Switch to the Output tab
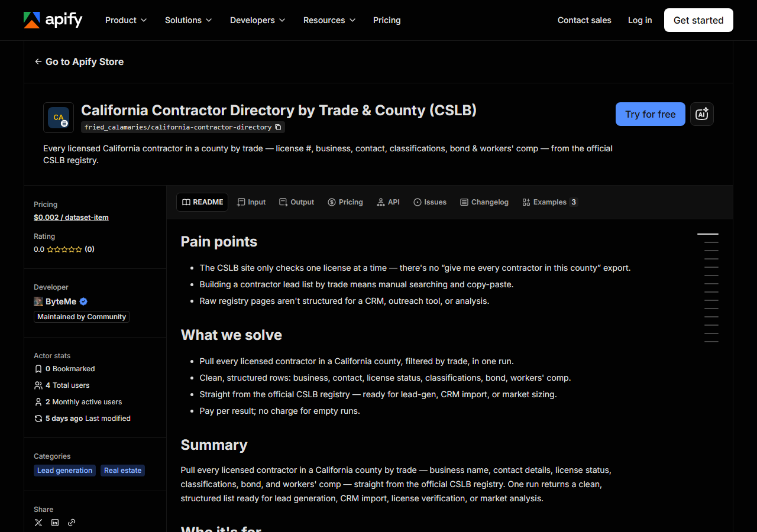The image size is (757, 532). 296,202
